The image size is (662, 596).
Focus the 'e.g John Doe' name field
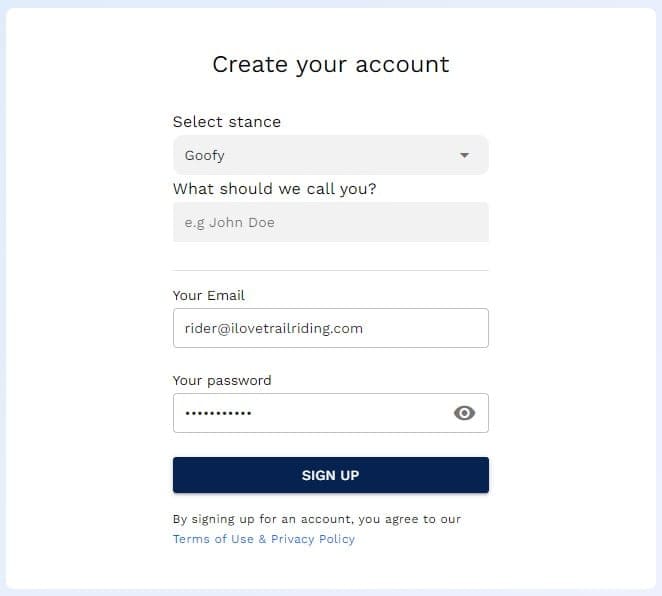[331, 222]
